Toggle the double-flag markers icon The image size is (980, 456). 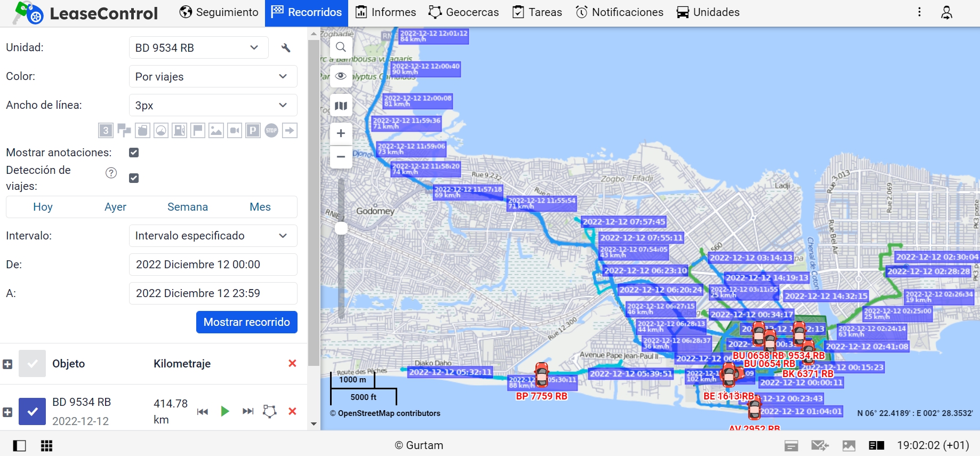[x=124, y=130]
